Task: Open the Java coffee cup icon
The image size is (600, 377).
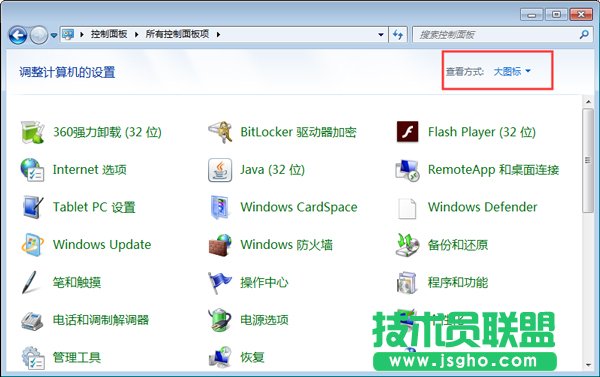Action: (x=220, y=170)
